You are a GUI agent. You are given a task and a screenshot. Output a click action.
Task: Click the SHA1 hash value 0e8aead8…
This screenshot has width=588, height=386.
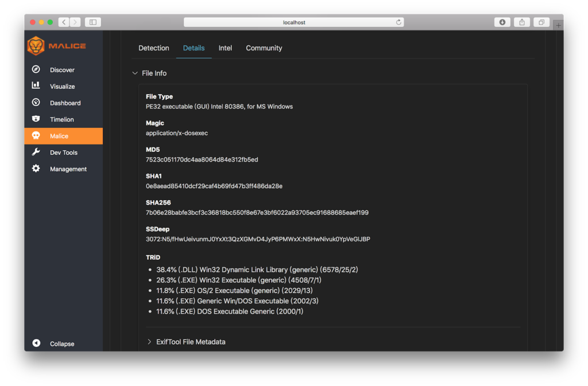click(214, 186)
